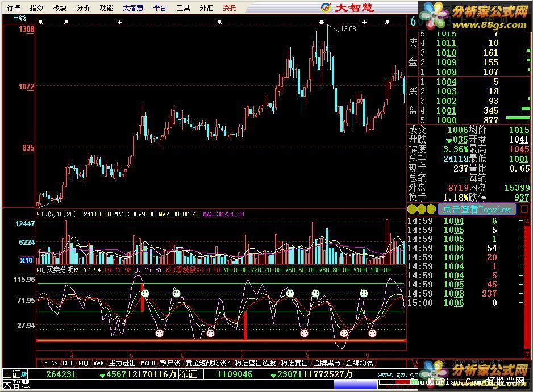Click the buy-4 volume 345
533x392 pixels.
point(491,110)
